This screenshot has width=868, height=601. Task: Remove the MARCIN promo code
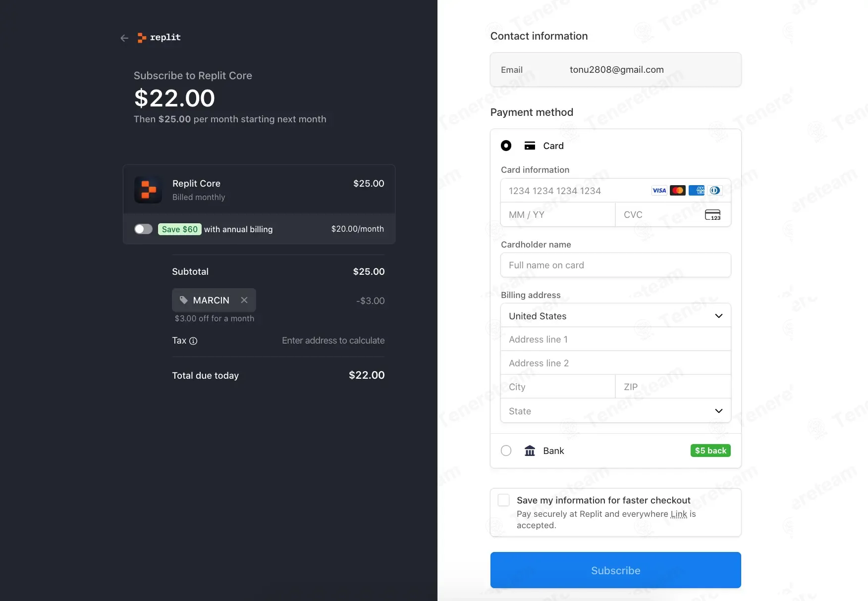(244, 300)
